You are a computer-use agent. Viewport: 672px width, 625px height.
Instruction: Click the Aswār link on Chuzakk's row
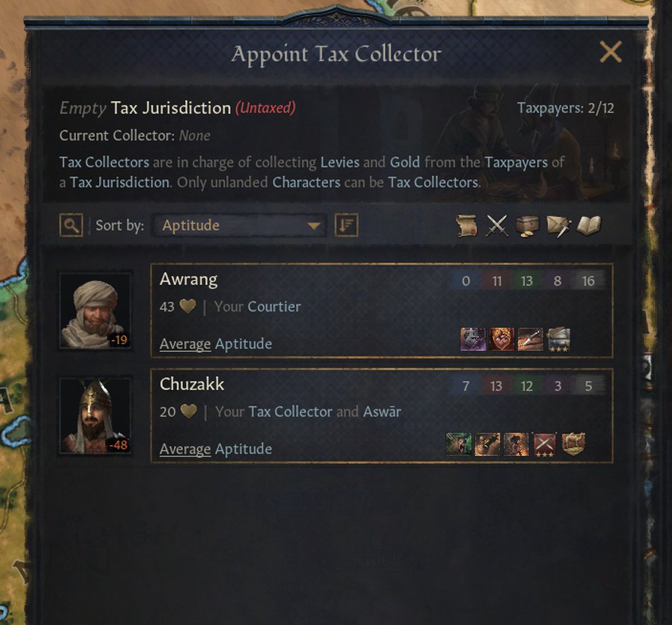tap(382, 412)
